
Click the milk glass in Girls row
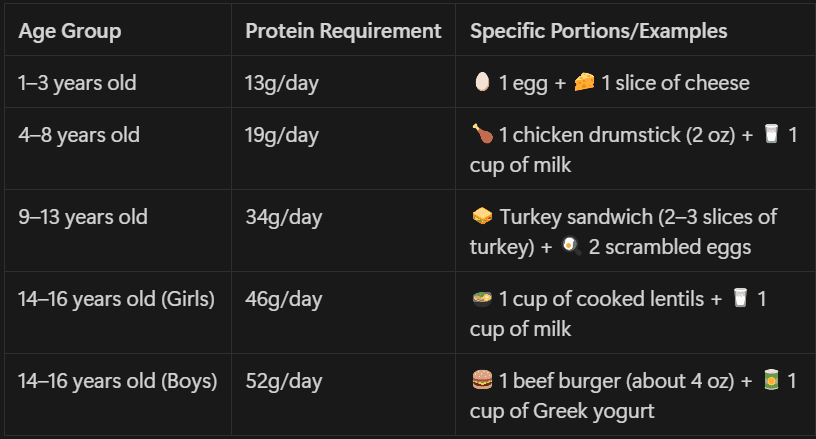pyautogui.click(x=740, y=298)
